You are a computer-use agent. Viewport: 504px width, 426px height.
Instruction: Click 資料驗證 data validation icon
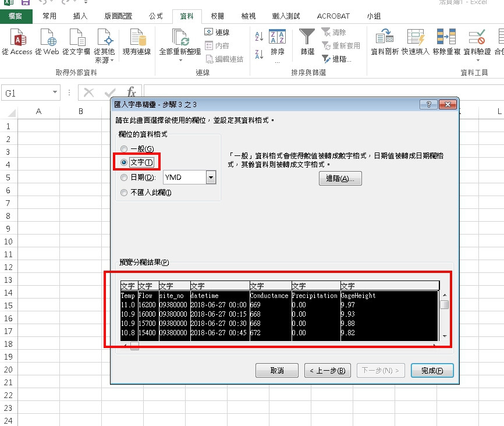coord(477,37)
